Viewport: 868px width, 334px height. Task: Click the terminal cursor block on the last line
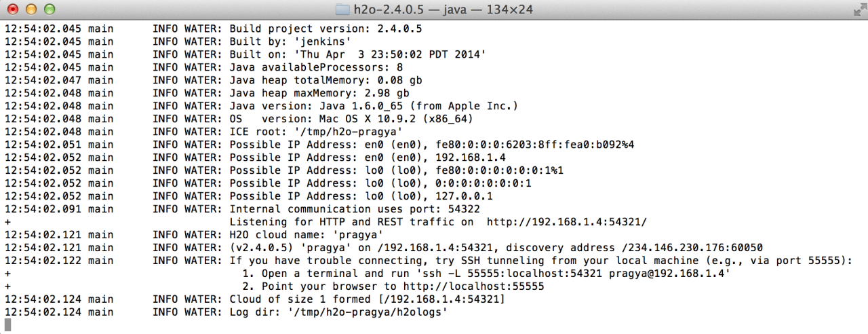[7, 325]
